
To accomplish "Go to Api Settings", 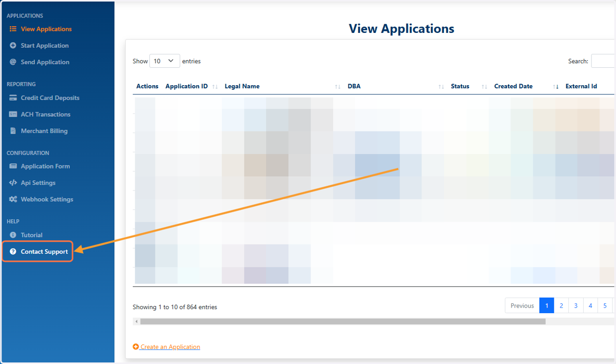I will 38,183.
